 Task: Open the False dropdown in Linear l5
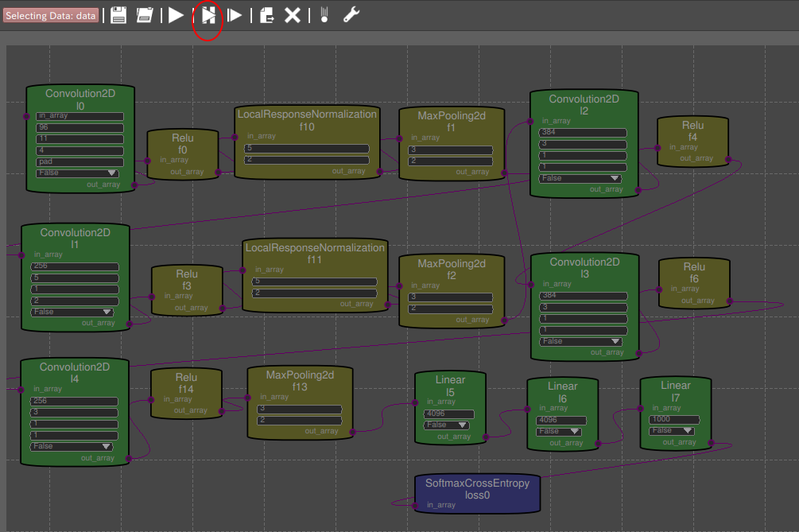[446, 425]
